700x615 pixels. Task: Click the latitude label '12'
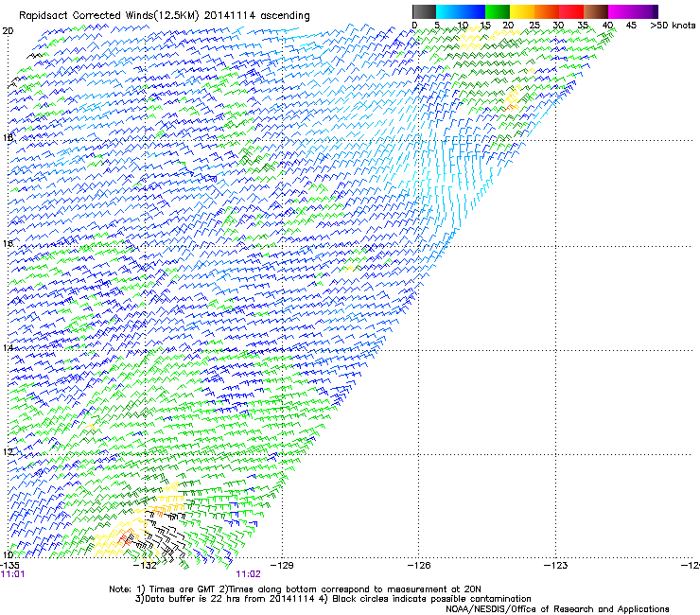pos(8,451)
